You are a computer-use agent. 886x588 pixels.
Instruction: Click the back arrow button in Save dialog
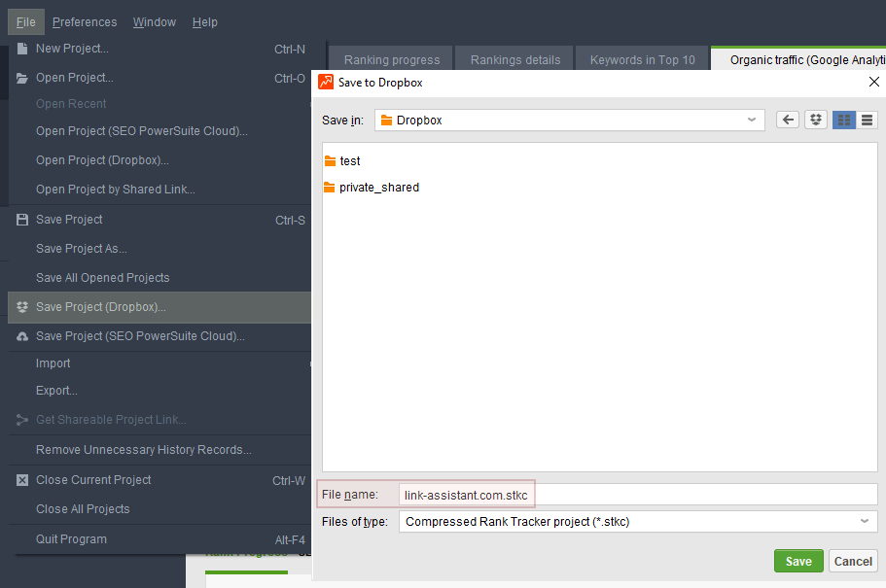788,120
